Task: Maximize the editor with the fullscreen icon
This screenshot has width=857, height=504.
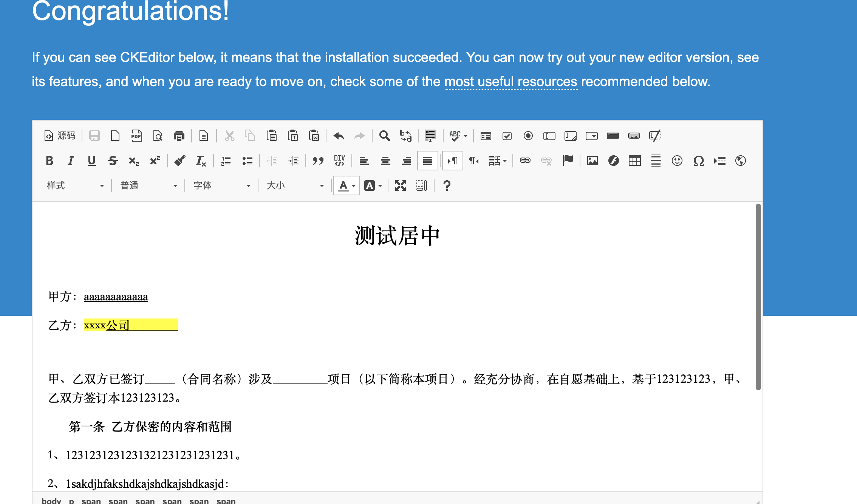Action: click(400, 186)
